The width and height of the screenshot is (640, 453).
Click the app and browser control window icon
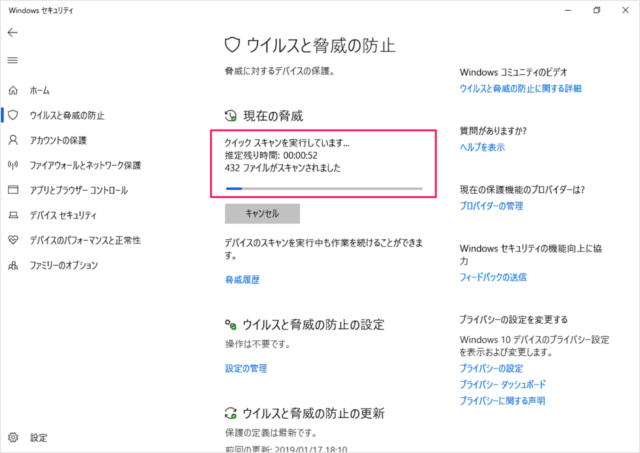(13, 190)
